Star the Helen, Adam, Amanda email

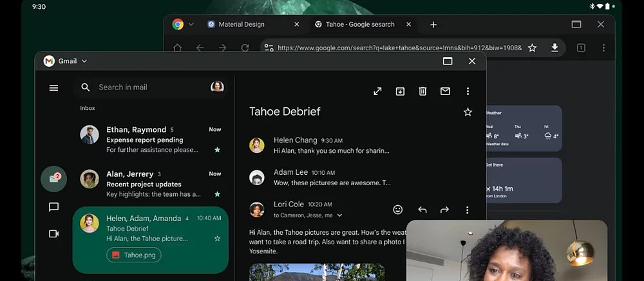coord(217,239)
